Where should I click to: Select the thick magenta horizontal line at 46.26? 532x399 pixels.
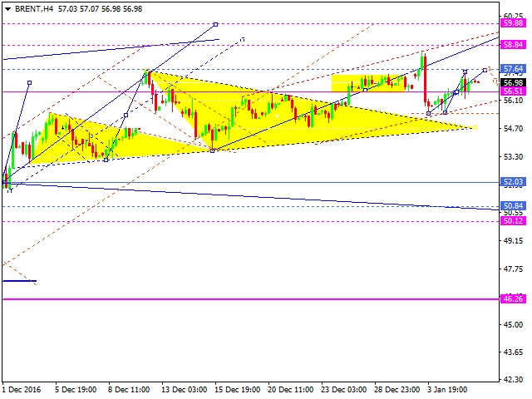(251, 299)
